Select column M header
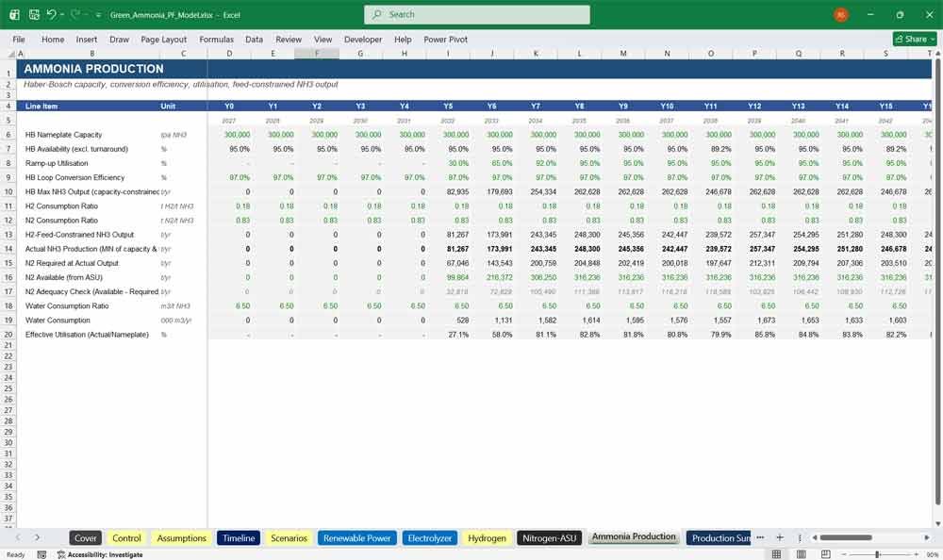The height and width of the screenshot is (560, 943). point(623,54)
